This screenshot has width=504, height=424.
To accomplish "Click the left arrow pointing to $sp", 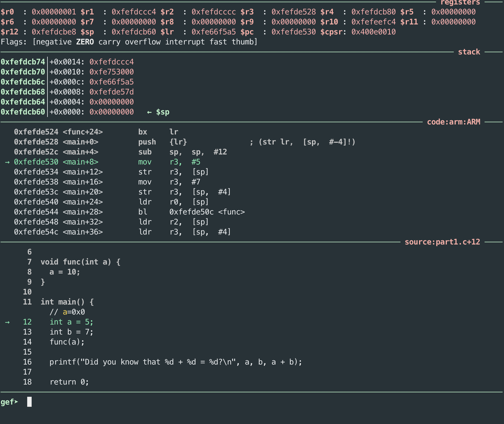I will (149, 112).
